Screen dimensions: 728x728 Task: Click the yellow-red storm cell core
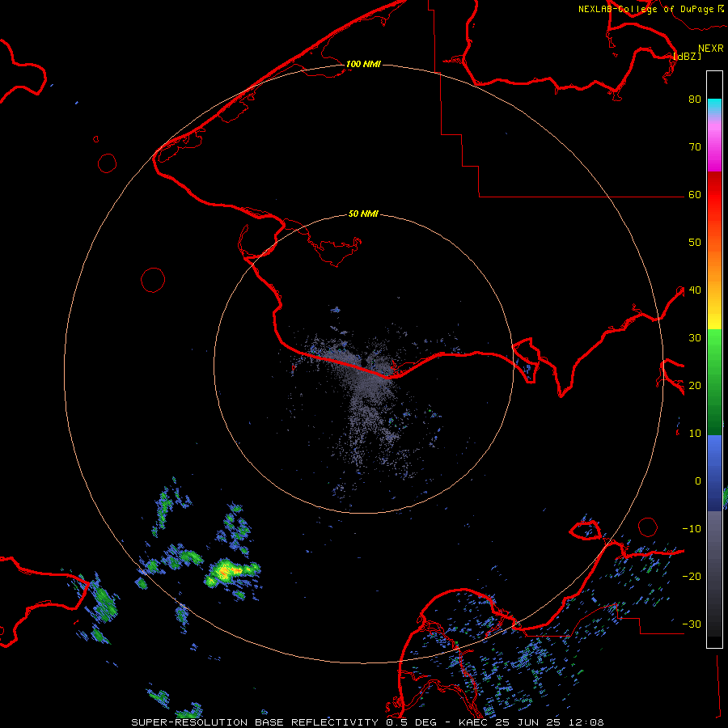click(226, 570)
